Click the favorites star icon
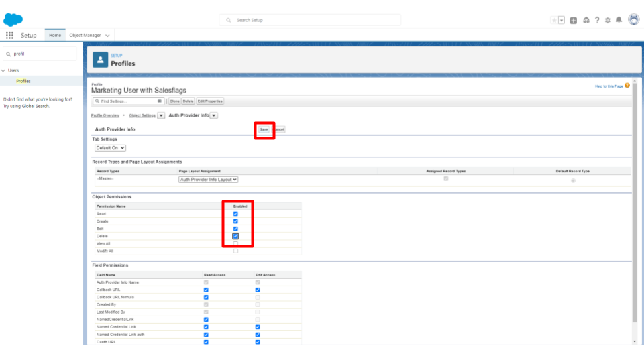The height and width of the screenshot is (362, 644). coord(554,20)
